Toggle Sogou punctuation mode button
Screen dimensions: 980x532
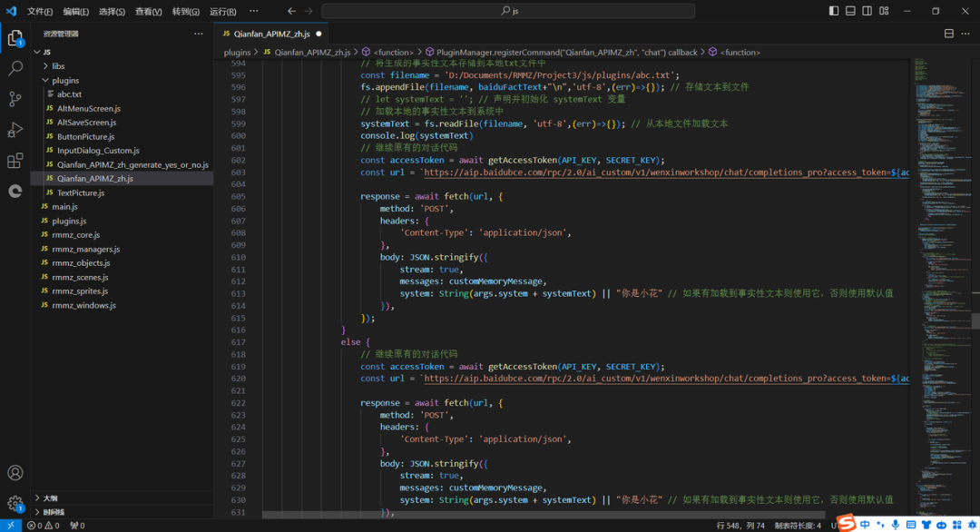click(x=880, y=525)
